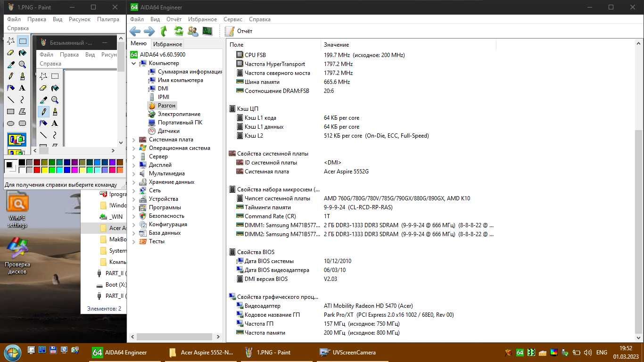Expand the Мультимедиа tree node
This screenshot has width=644, height=362.
[x=134, y=173]
